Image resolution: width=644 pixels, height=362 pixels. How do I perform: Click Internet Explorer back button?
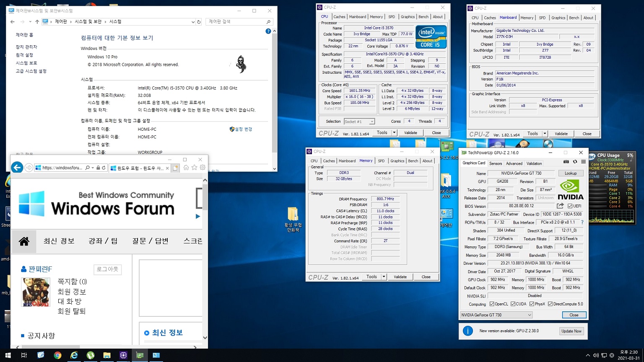click(17, 168)
